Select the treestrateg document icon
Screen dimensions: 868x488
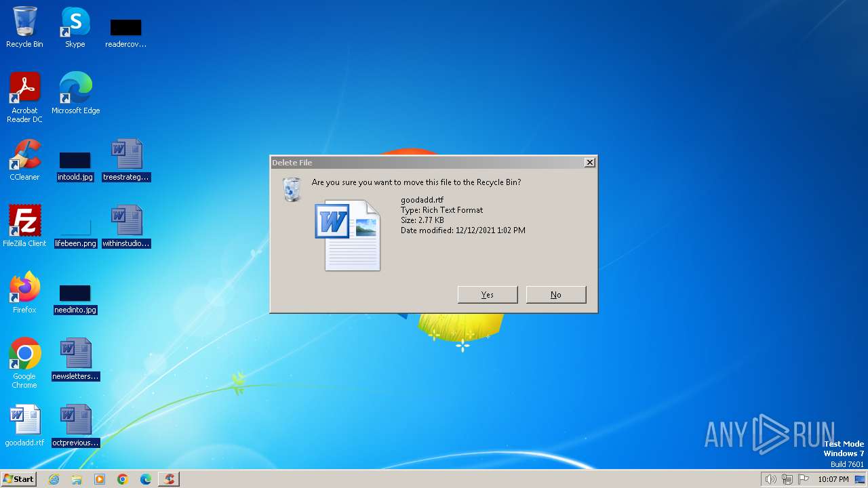[126, 160]
